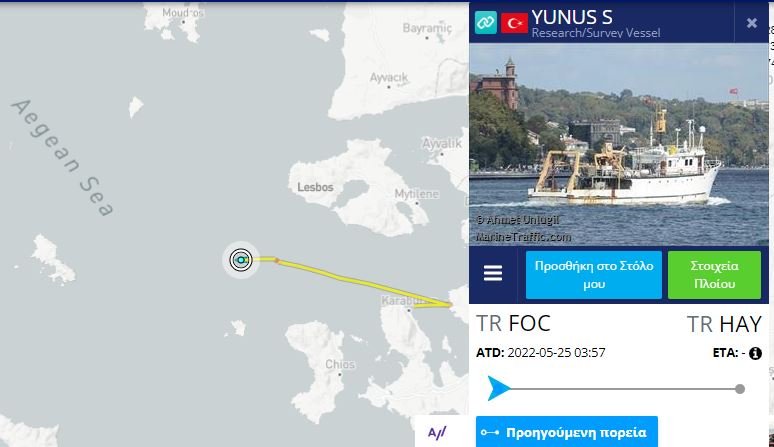Click the Chios island label on the map
Viewport: 774px width, 447px height.
tap(340, 364)
